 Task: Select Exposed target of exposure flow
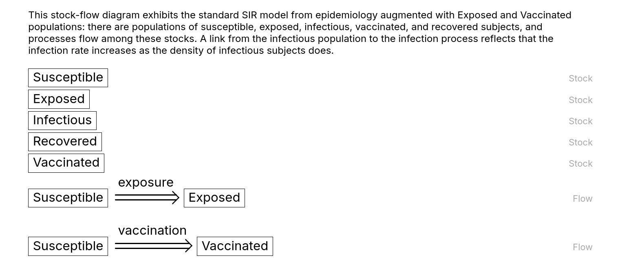214,198
